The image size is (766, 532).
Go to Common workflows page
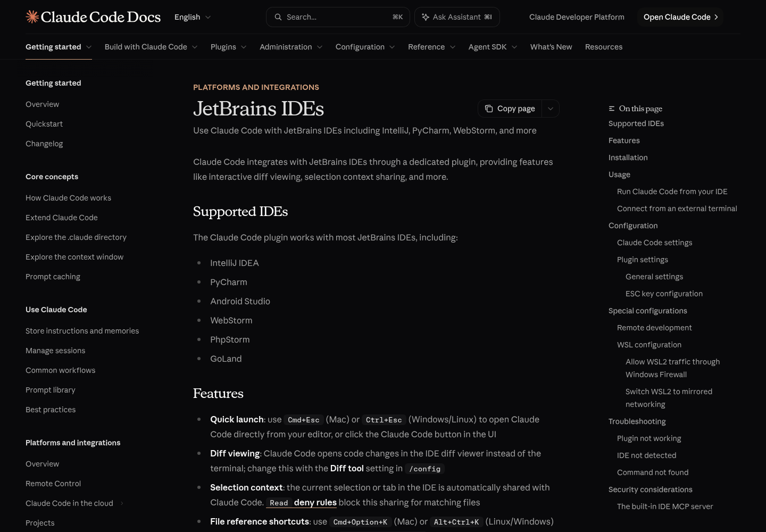(60, 370)
